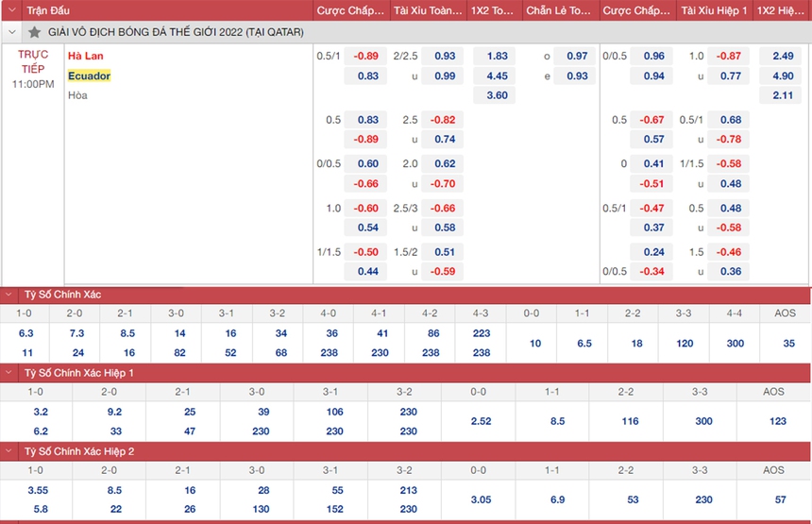812x524 pixels.
Task: Click the favorite star beside the World Cup league
Action: [x=35, y=32]
